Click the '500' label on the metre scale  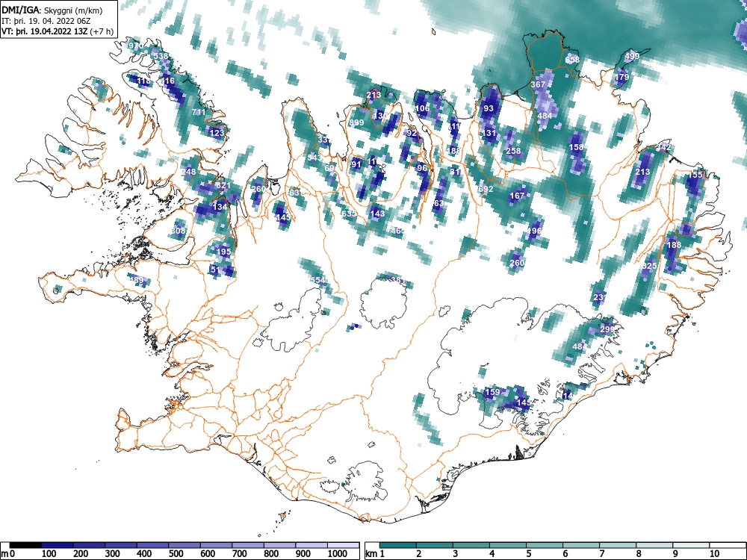pos(176,553)
